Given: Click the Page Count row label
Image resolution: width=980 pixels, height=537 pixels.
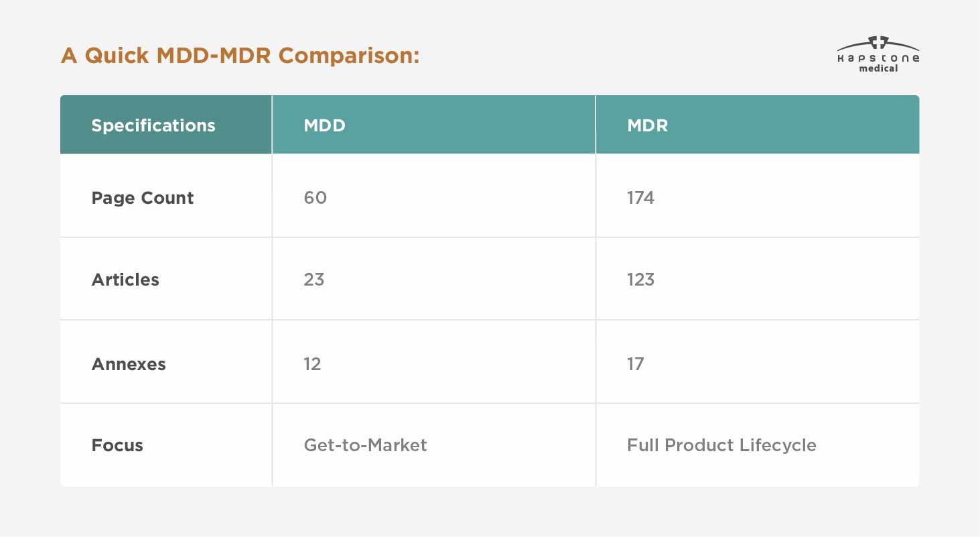Looking at the screenshot, I should 143,198.
